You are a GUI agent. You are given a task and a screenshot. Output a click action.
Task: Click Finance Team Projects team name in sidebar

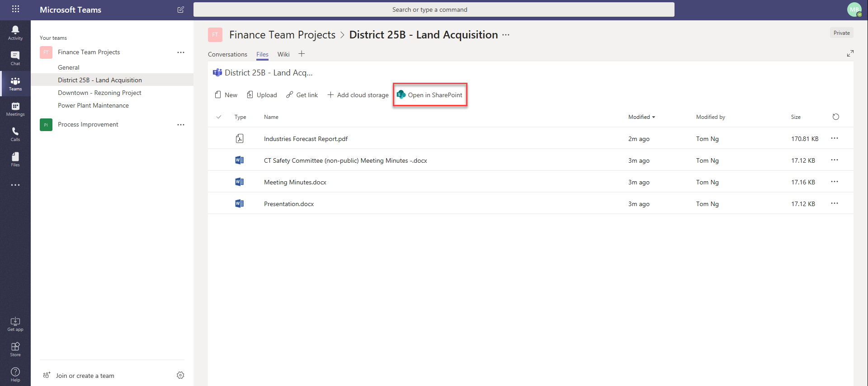(89, 52)
